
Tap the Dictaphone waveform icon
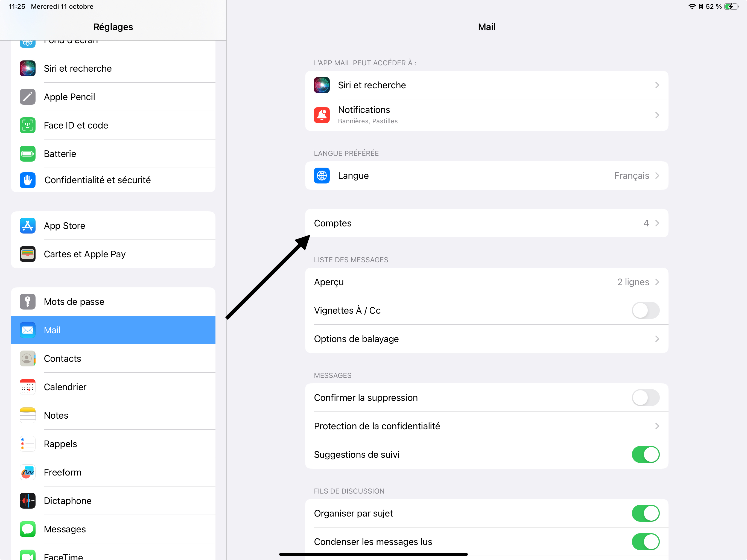pos(28,501)
